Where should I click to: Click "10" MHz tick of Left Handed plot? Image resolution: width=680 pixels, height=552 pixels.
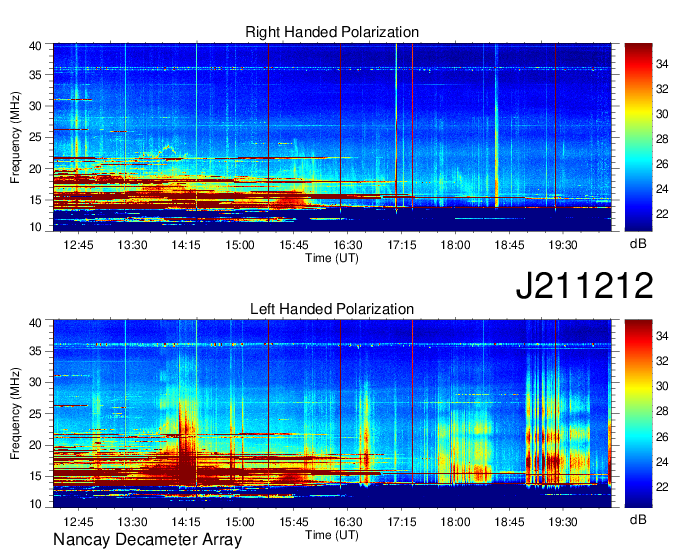click(35, 504)
